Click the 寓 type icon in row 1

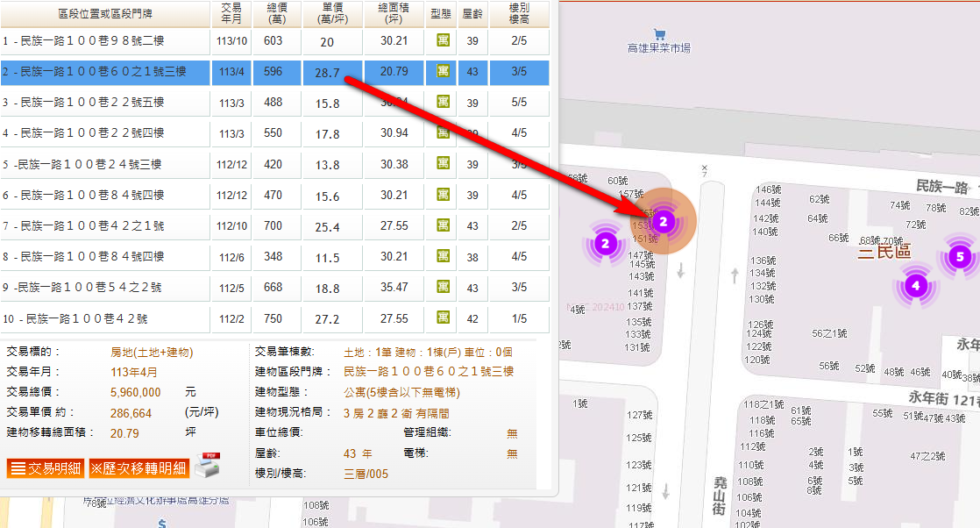pos(443,41)
